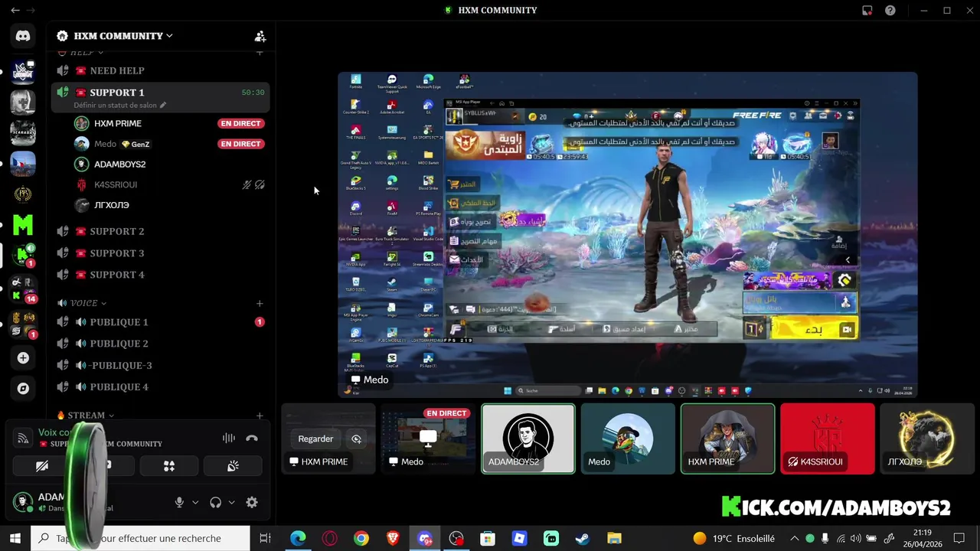Open microphone input options chevron
This screenshot has width=980, height=551.
(x=195, y=503)
